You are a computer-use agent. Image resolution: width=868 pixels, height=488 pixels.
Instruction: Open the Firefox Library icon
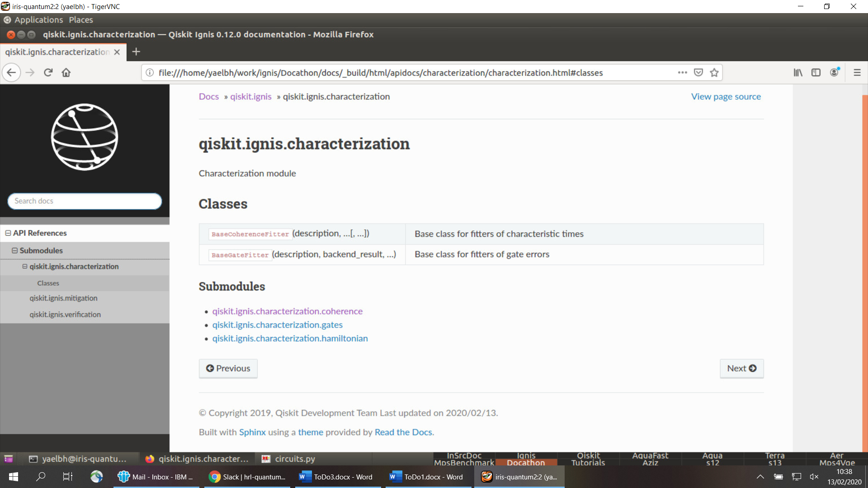coord(797,72)
